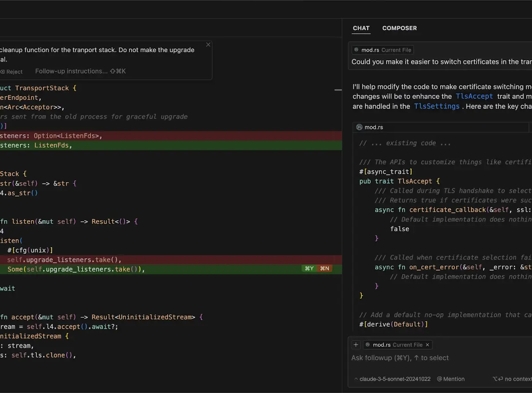Reject the diff change with ⌘N button
Image resolution: width=532 pixels, height=393 pixels.
coord(325,268)
